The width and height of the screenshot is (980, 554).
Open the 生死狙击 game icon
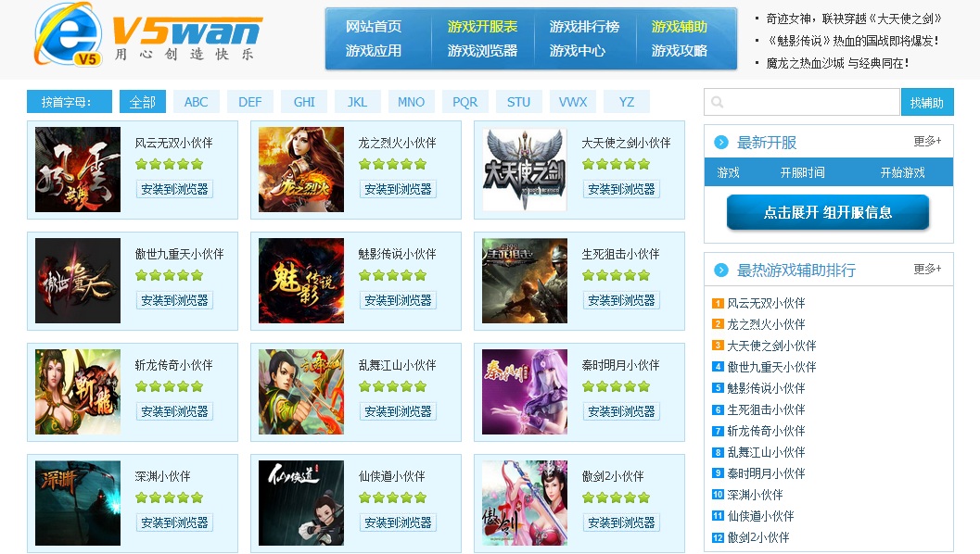click(x=525, y=281)
